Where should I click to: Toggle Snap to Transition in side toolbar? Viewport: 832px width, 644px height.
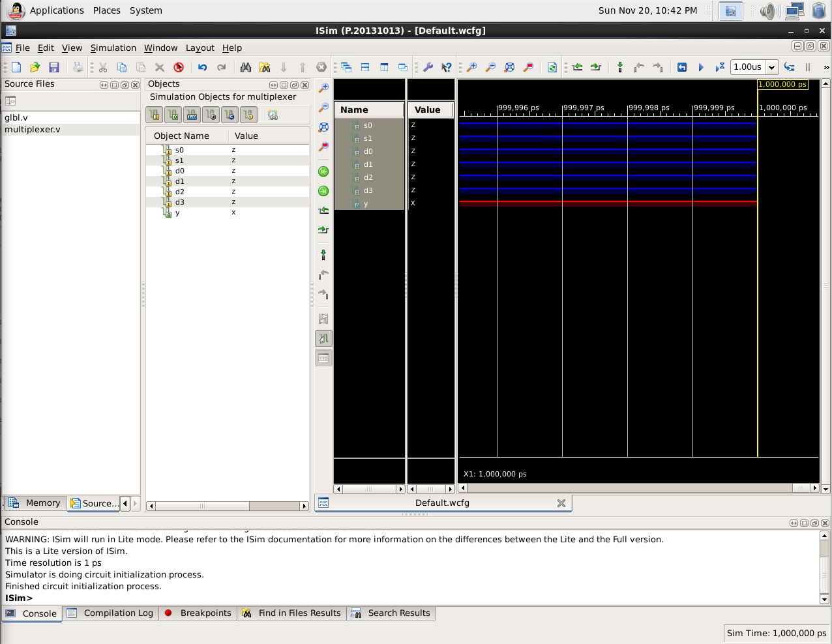323,338
